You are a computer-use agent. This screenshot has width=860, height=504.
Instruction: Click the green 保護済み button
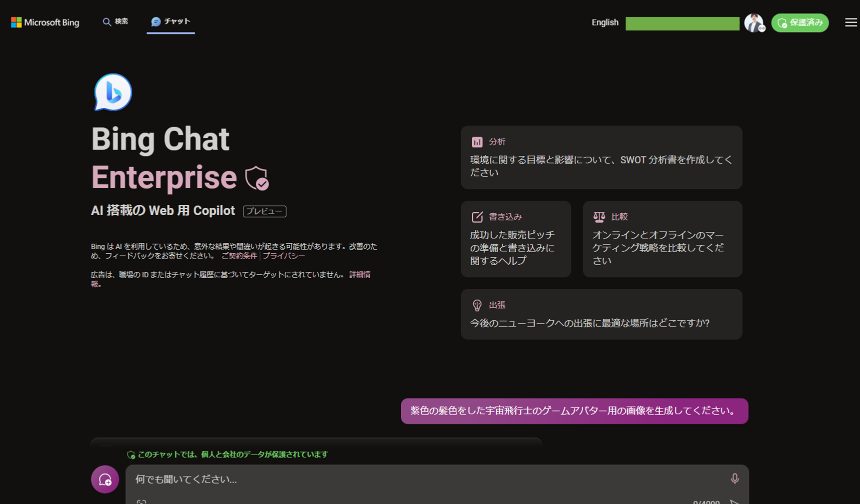click(800, 22)
